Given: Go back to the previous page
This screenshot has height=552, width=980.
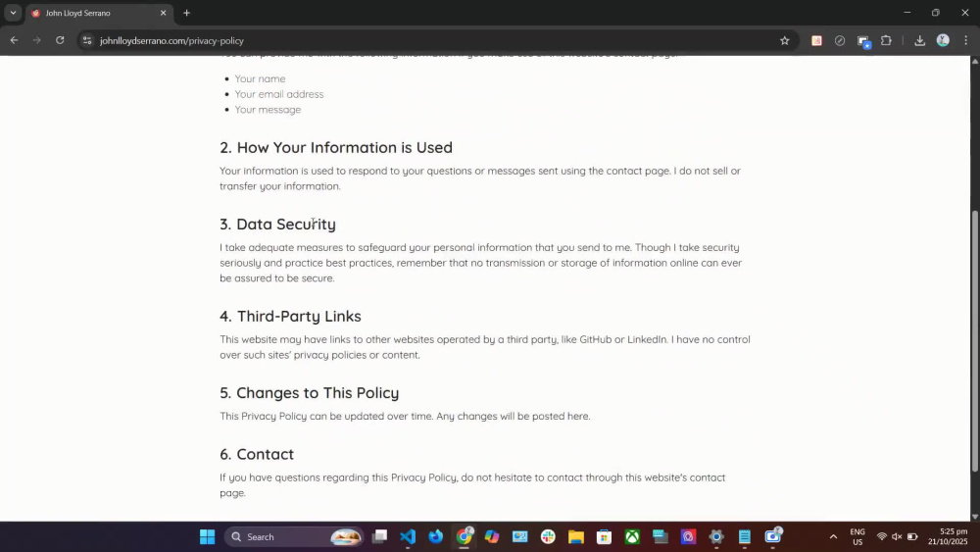Looking at the screenshot, I should [x=14, y=40].
